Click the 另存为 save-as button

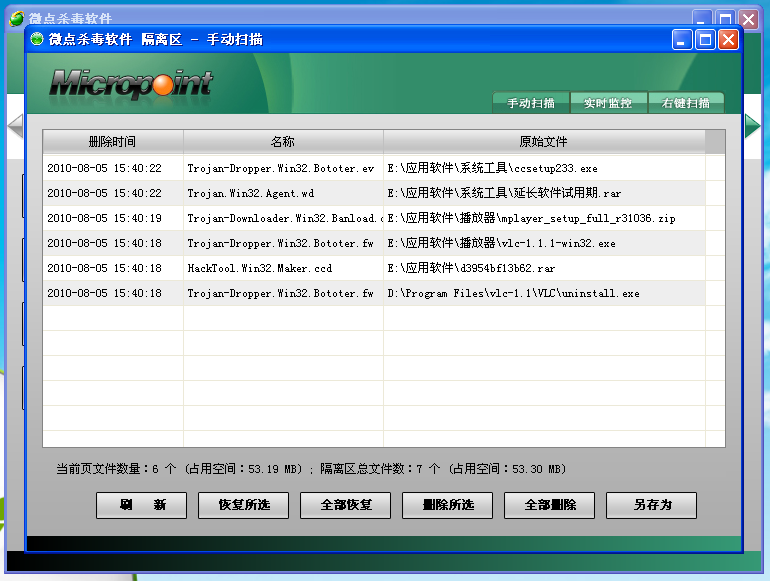(x=651, y=505)
